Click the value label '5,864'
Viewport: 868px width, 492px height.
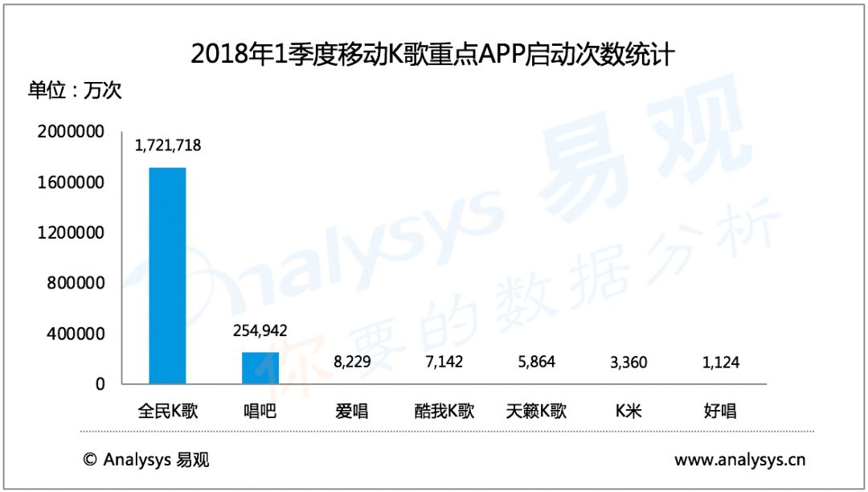(x=536, y=362)
